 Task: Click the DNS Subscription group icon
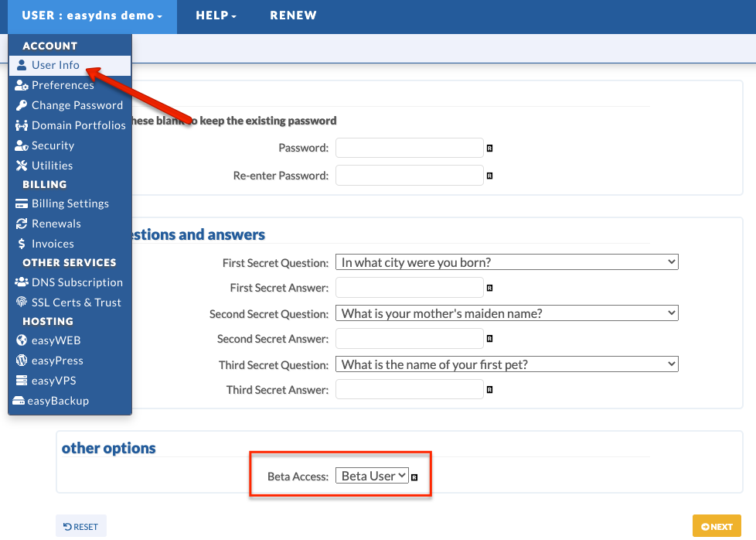click(21, 282)
